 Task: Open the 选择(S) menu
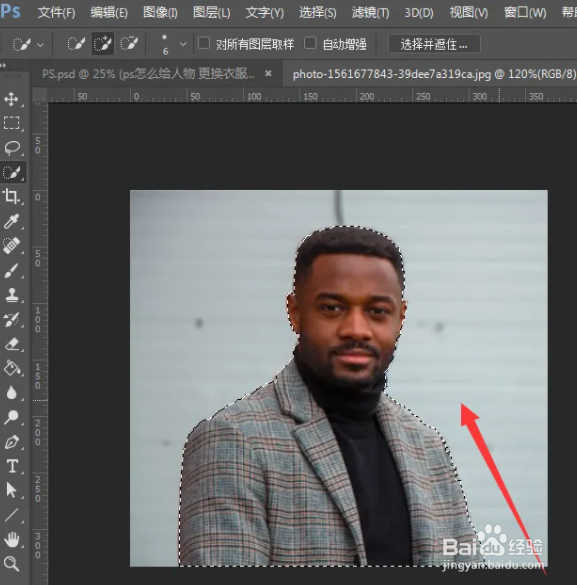(317, 13)
